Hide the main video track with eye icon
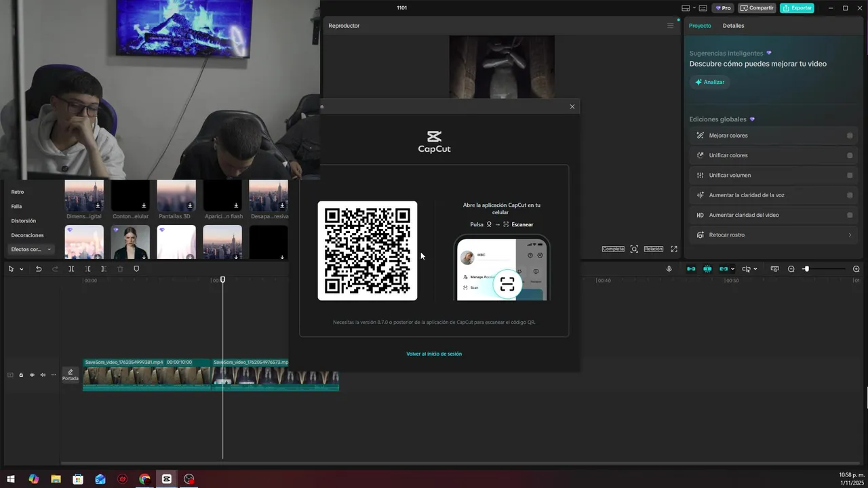This screenshot has width=868, height=488. [31, 375]
